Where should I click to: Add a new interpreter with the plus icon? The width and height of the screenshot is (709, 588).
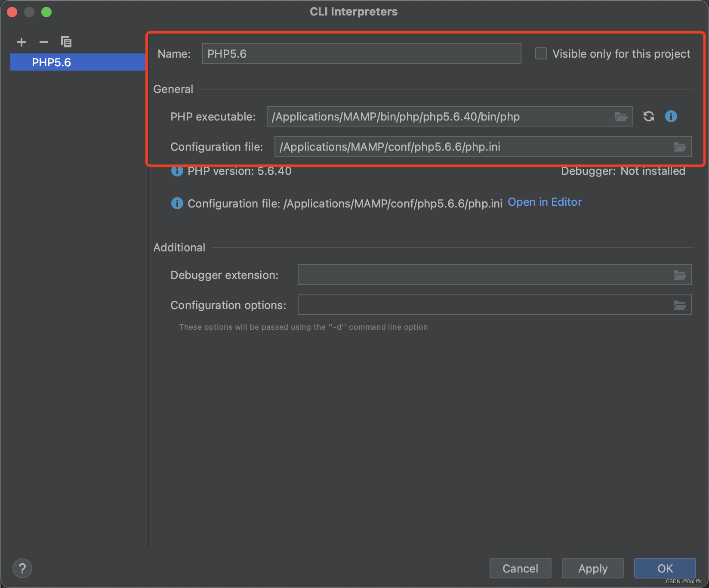coord(22,42)
